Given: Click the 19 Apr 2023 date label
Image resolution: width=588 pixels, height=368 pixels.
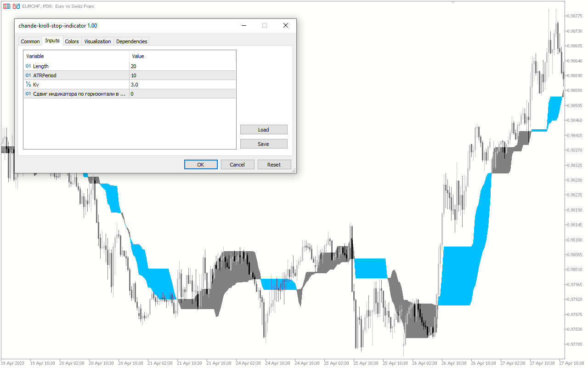Looking at the screenshot, I should tap(12, 363).
